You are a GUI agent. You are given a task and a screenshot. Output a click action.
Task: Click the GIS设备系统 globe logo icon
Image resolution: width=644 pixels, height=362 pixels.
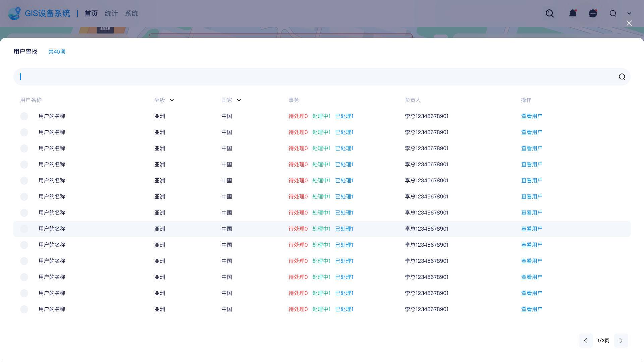tap(14, 13)
